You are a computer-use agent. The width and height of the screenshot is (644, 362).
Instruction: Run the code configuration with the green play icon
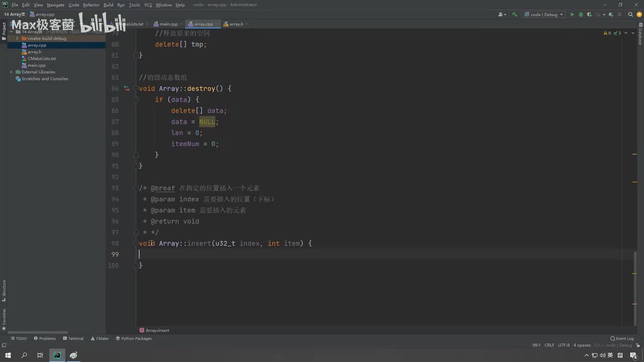tap(572, 15)
